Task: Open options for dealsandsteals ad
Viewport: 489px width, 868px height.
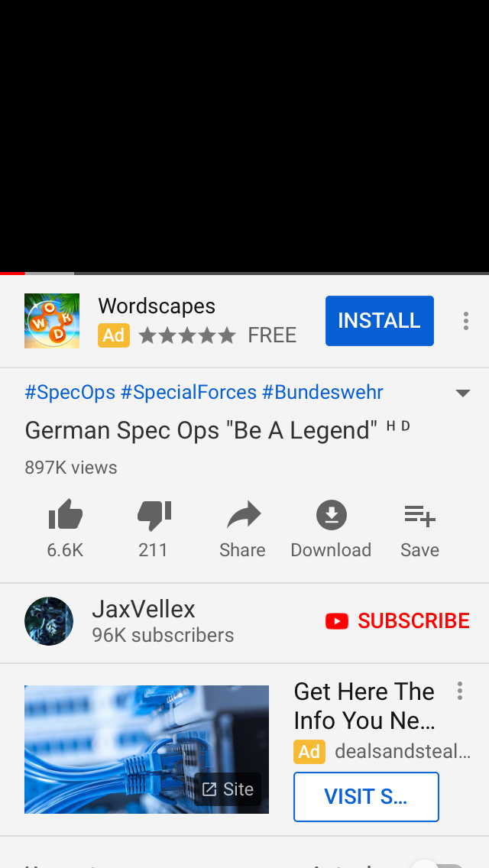Action: pos(460,691)
